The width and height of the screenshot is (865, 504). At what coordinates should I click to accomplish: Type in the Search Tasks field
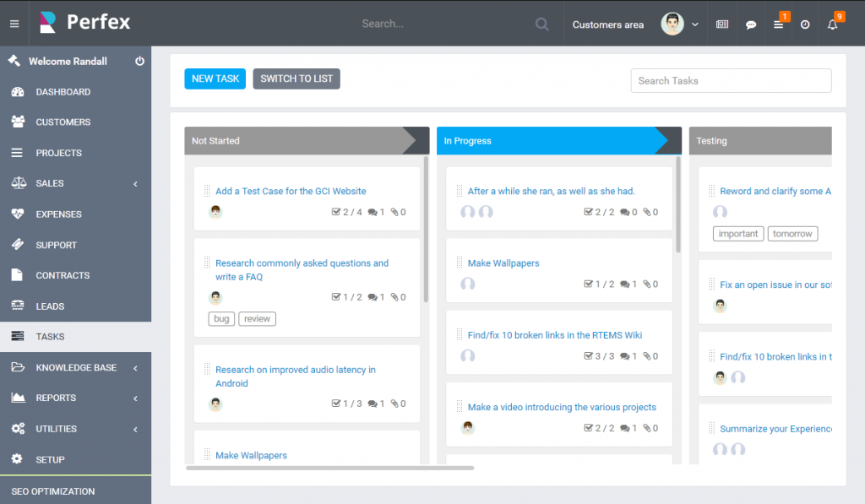pyautogui.click(x=730, y=80)
